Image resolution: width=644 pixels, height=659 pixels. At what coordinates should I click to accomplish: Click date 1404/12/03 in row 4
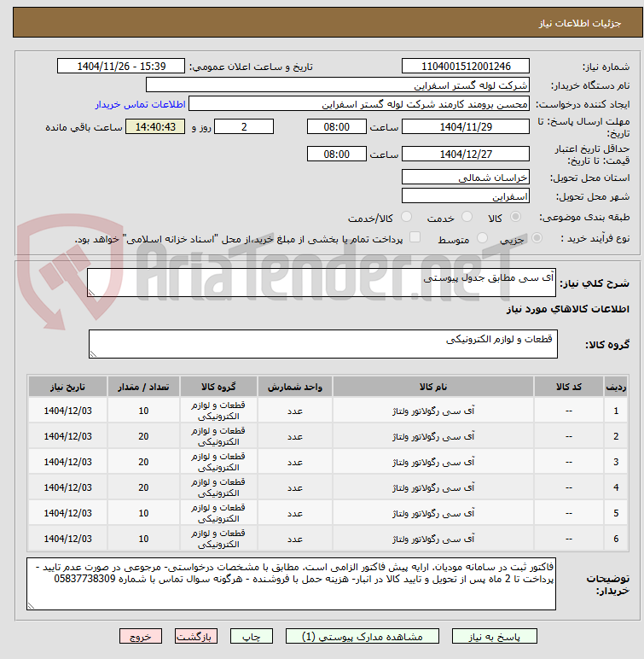67,487
